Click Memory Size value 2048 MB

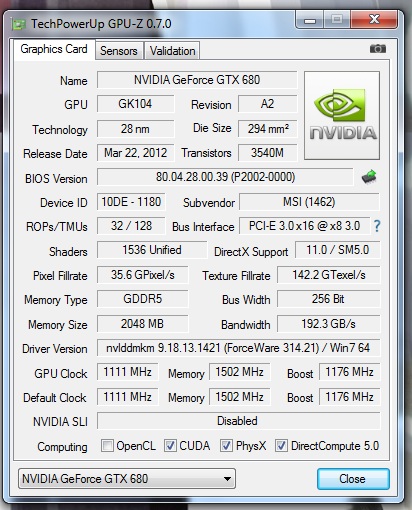point(142,324)
